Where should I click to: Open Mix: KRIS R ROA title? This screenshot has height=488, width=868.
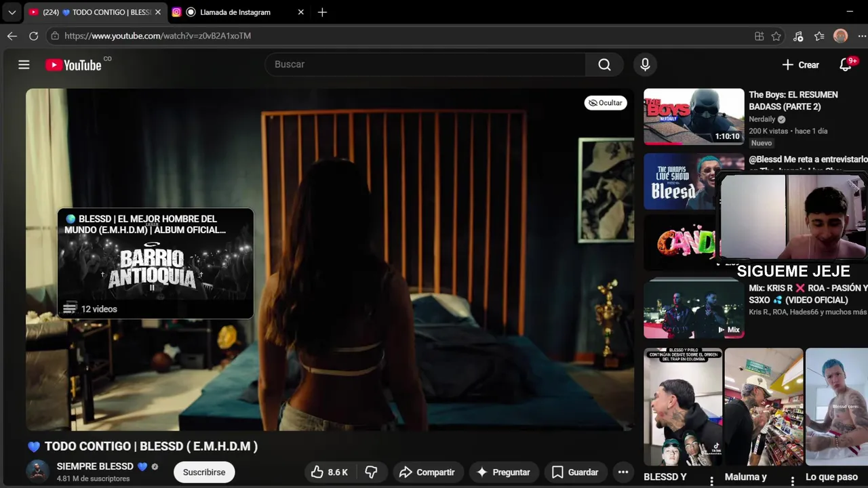tap(808, 294)
